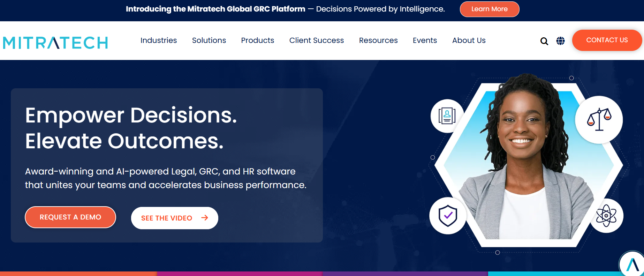Click the document badge circle icon
The height and width of the screenshot is (276, 644).
pyautogui.click(x=447, y=116)
